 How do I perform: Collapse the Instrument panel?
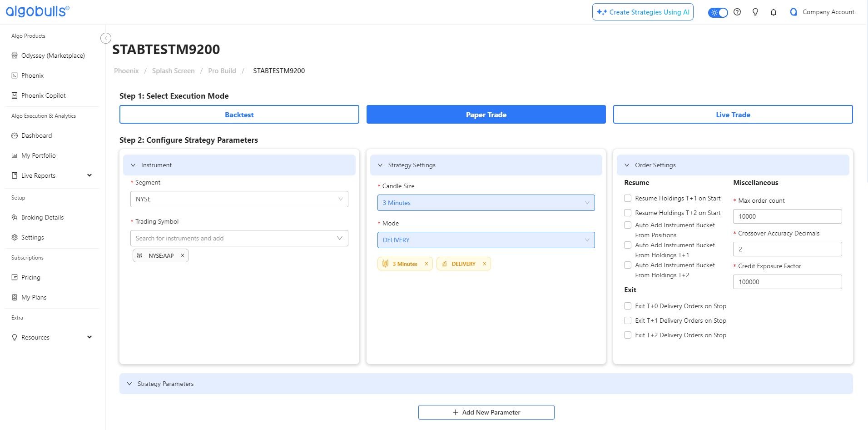tap(133, 165)
